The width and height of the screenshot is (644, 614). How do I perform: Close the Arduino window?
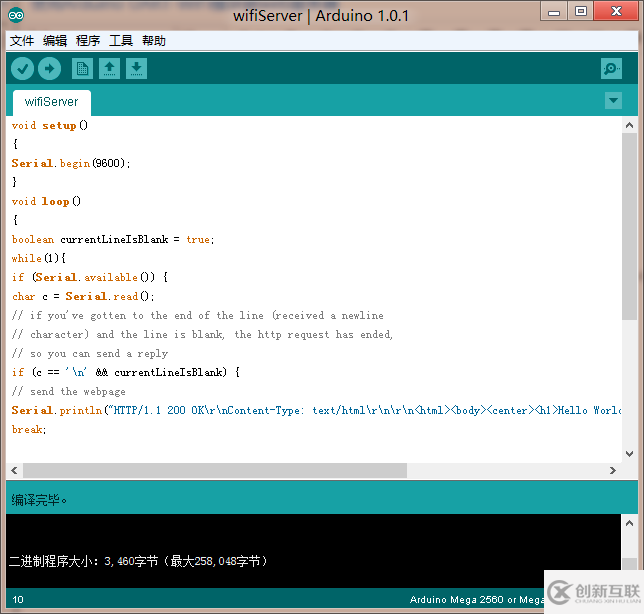(616, 12)
